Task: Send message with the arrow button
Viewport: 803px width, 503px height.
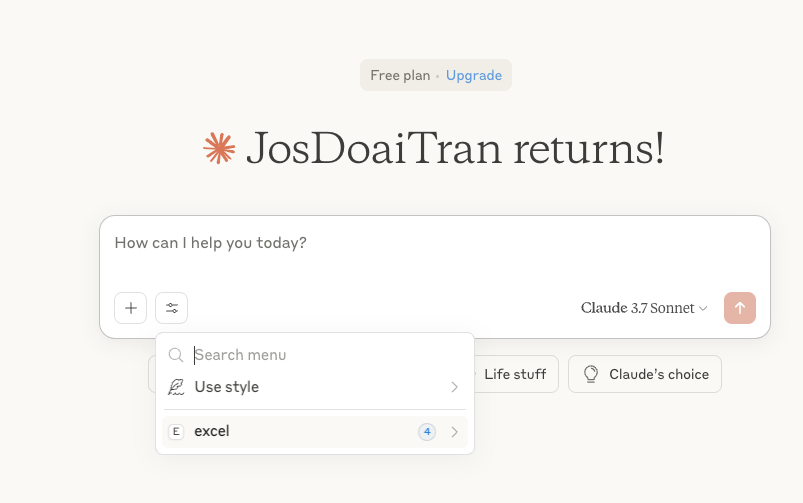Action: point(739,308)
